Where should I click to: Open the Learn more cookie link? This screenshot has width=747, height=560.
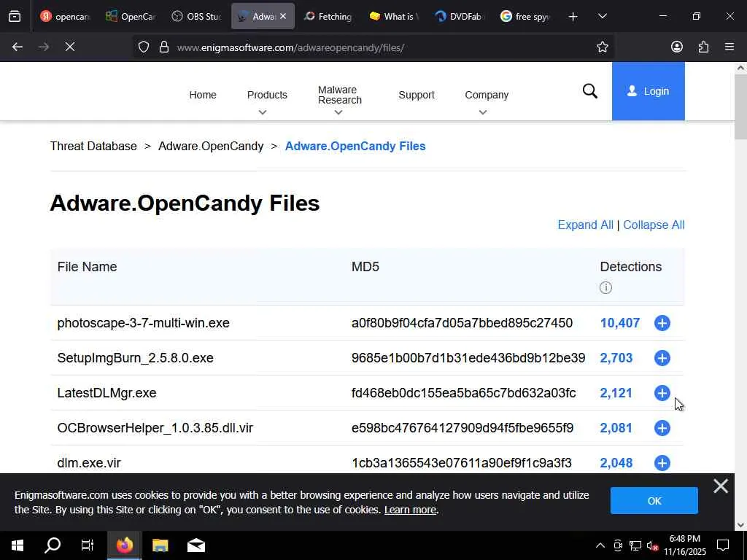410,510
